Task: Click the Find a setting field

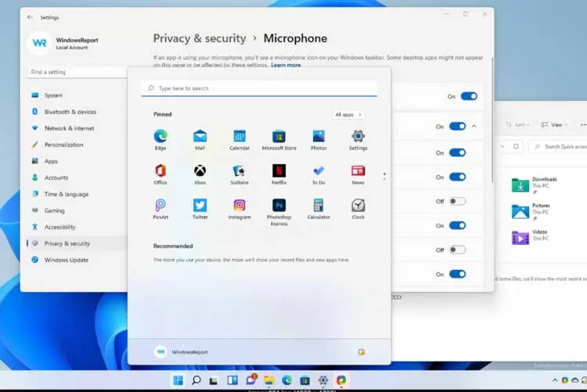Action: 77,72
